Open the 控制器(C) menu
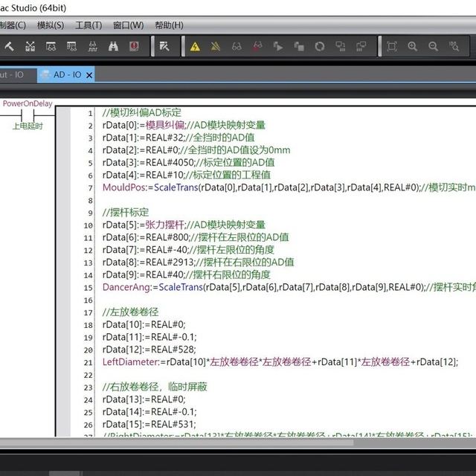Screen dimensions: 476x476 [x=13, y=25]
